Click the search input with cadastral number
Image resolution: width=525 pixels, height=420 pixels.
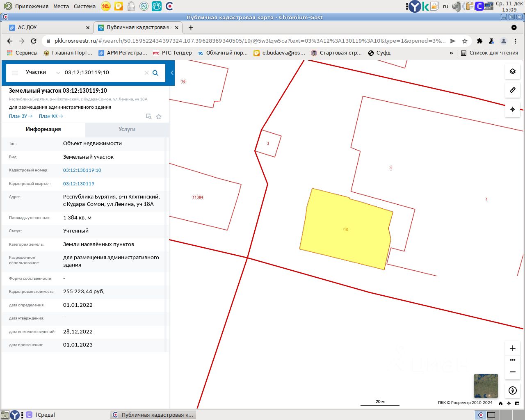pos(103,73)
